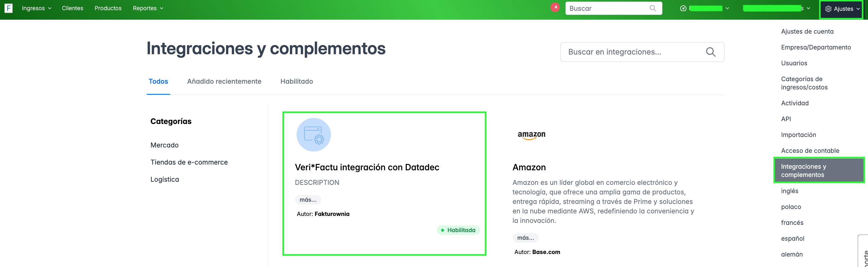
Task: Click the Fakturownia F logo icon
Action: (9, 8)
